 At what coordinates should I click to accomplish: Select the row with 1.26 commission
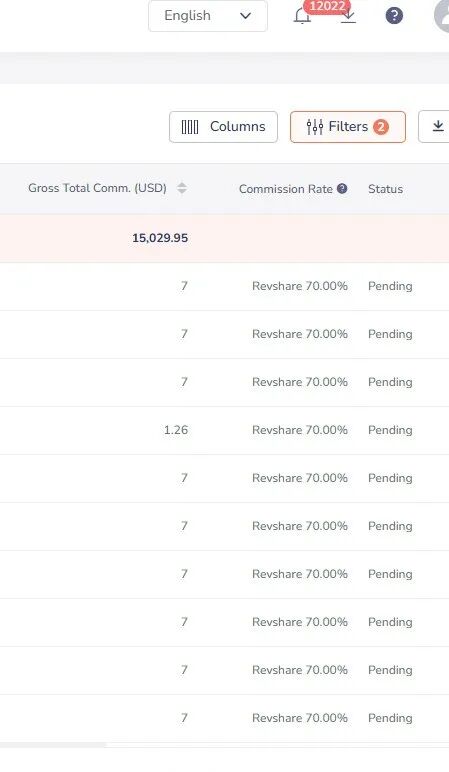click(224, 430)
